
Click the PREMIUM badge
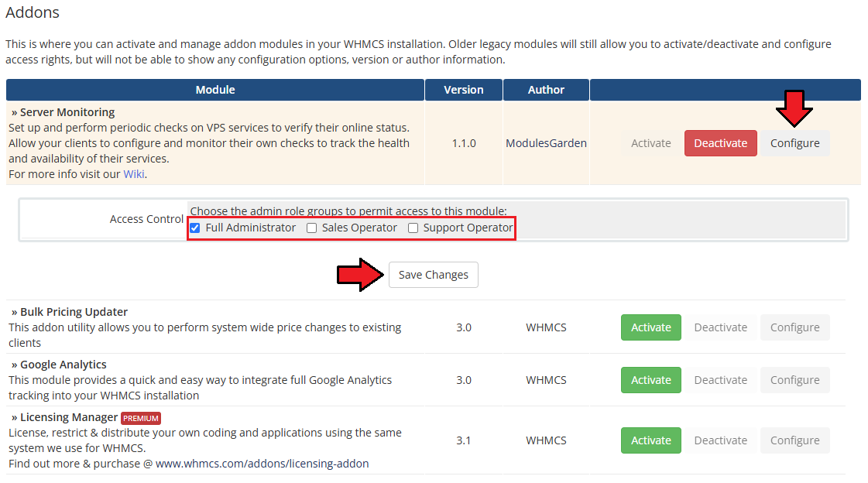coord(141,418)
